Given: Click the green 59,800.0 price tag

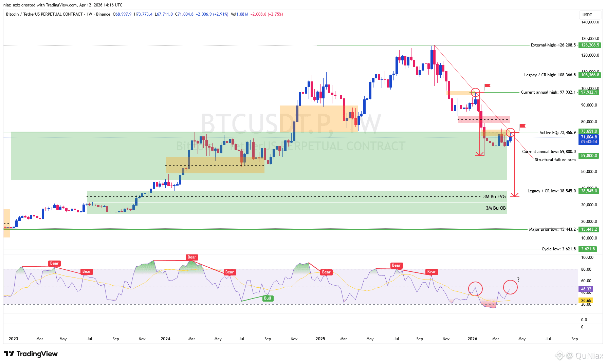Looking at the screenshot, I should (x=589, y=156).
